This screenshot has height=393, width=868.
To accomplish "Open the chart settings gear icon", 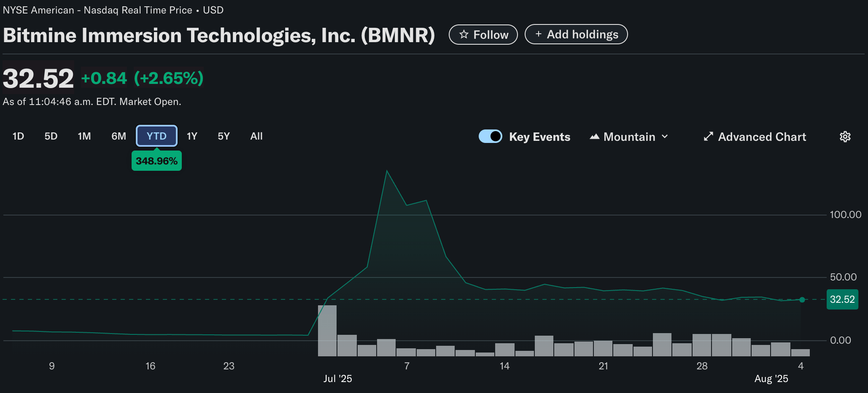I will point(845,136).
